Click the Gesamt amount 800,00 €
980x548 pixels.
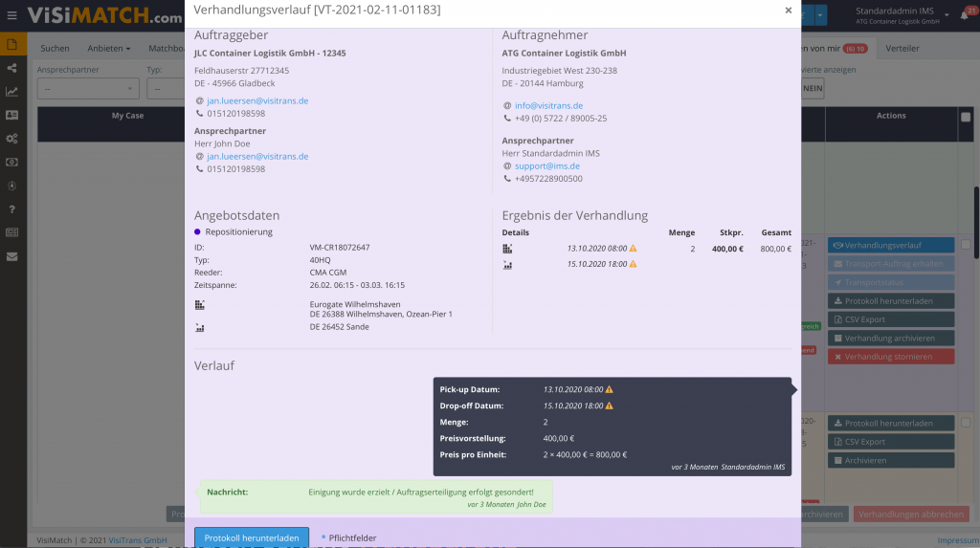click(x=775, y=249)
